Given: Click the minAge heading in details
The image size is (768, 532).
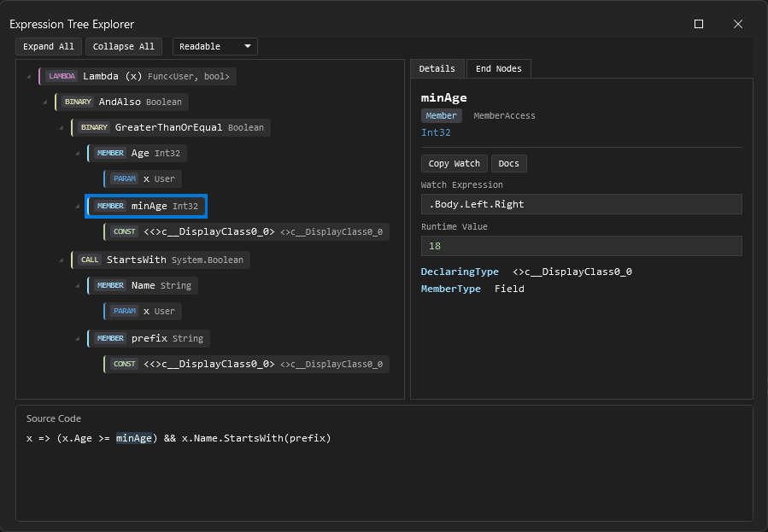Looking at the screenshot, I should coord(443,98).
